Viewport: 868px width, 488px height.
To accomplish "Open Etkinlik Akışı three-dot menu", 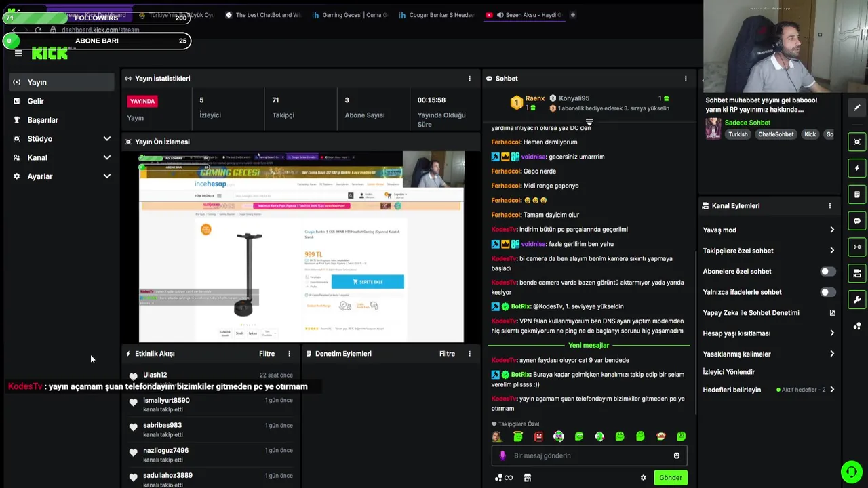I will point(289,354).
